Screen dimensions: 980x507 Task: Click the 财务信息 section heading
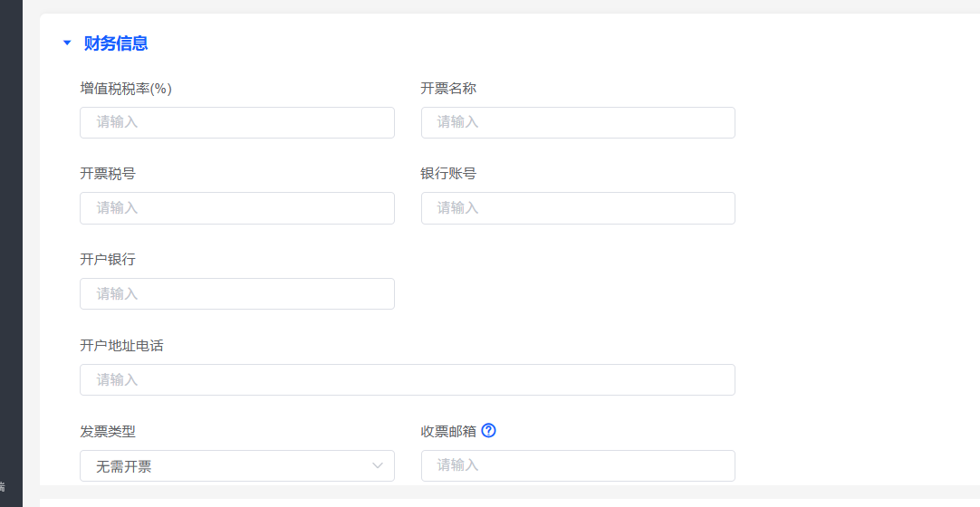point(116,43)
